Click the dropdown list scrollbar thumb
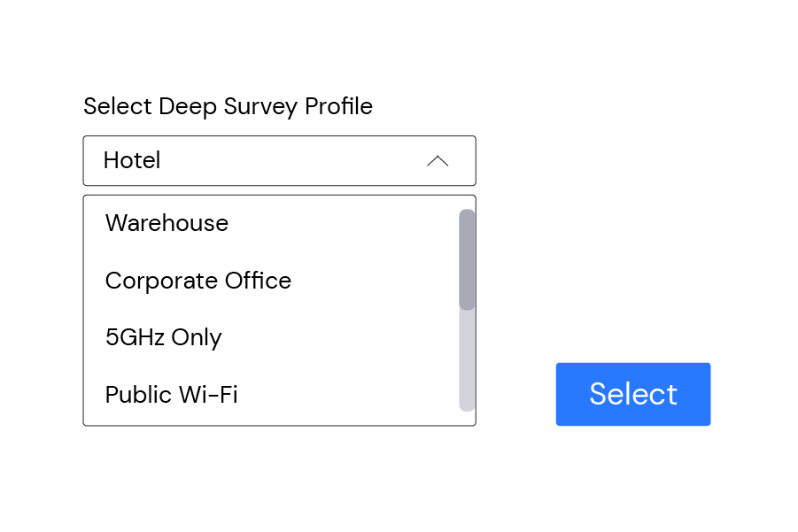 (467, 259)
